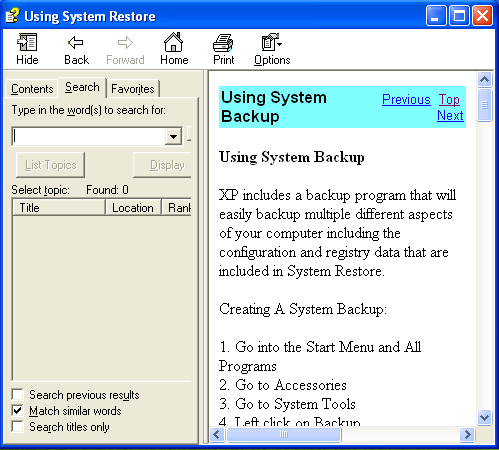Click the List Topics button

[x=50, y=165]
